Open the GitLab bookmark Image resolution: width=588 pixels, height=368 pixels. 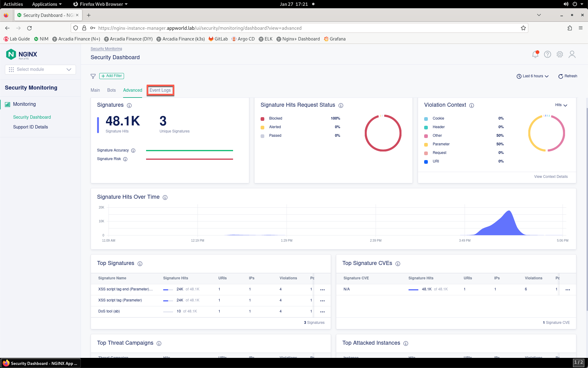(x=218, y=39)
